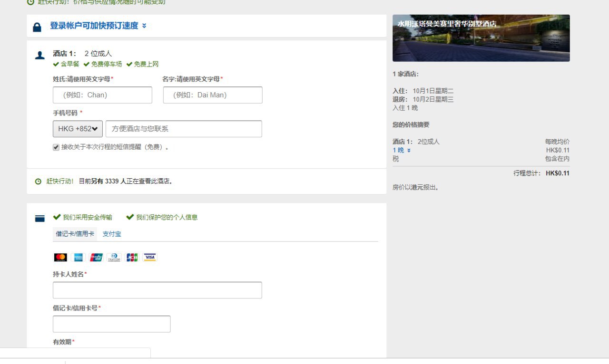The image size is (609, 364).
Task: Click the 持卡人姓名 cardholder name field
Action: [x=157, y=290]
